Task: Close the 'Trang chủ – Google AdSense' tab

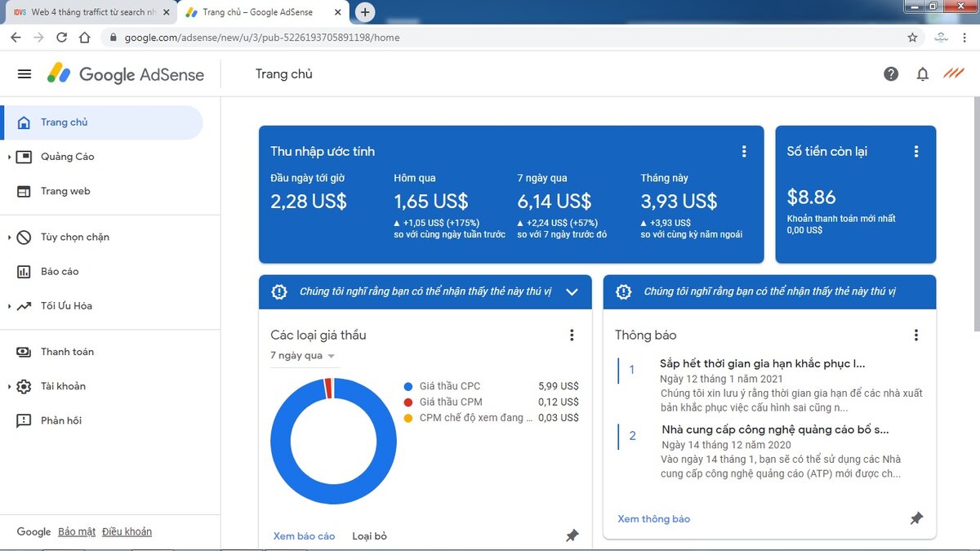Action: point(338,13)
